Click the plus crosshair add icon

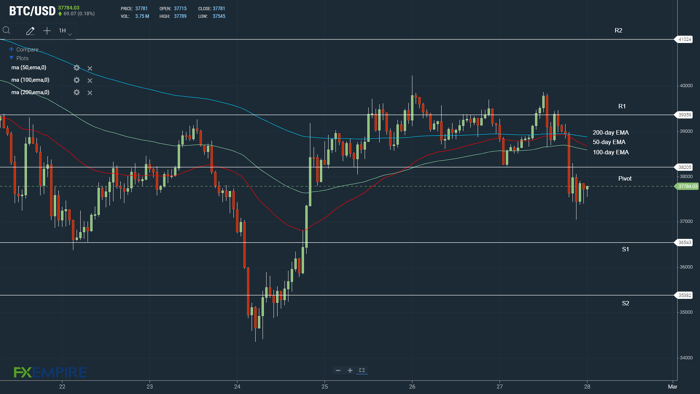[x=47, y=31]
